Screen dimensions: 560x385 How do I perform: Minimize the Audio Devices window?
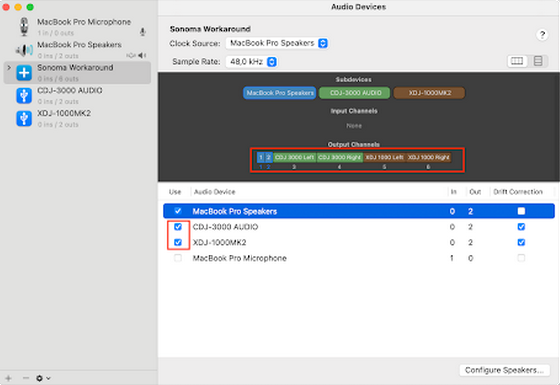(x=18, y=7)
